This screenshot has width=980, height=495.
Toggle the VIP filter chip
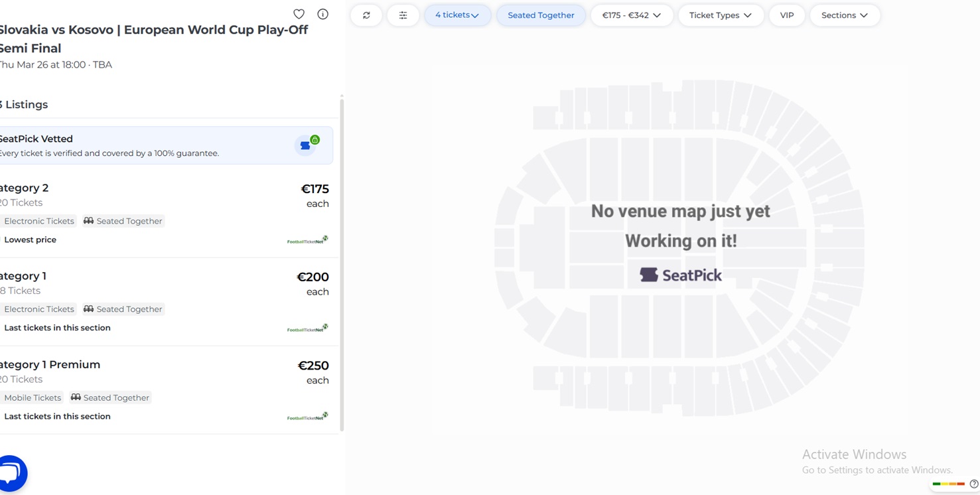tap(787, 15)
